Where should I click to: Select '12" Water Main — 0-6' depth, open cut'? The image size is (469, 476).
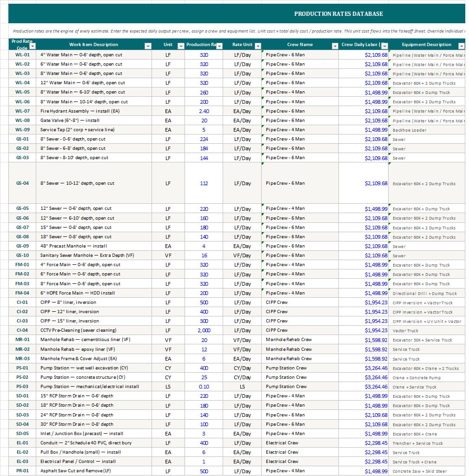pos(94,83)
